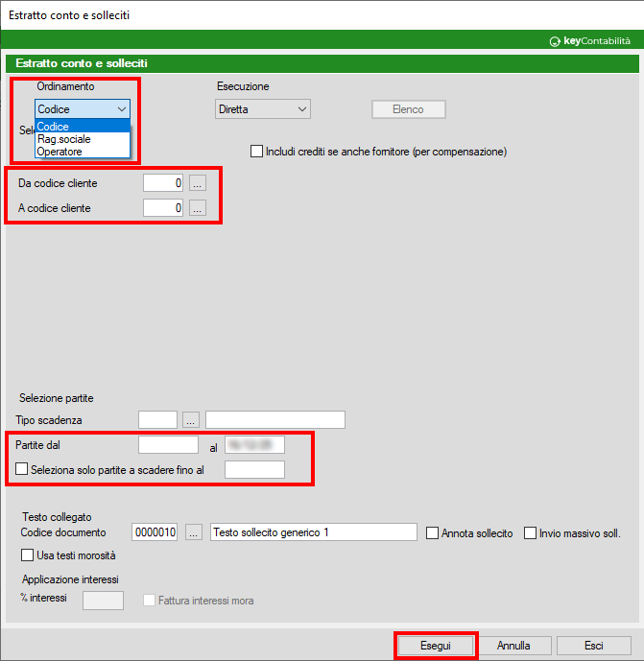The width and height of the screenshot is (644, 661).
Task: Click the Testo sollecito generico description field
Action: pos(313,532)
